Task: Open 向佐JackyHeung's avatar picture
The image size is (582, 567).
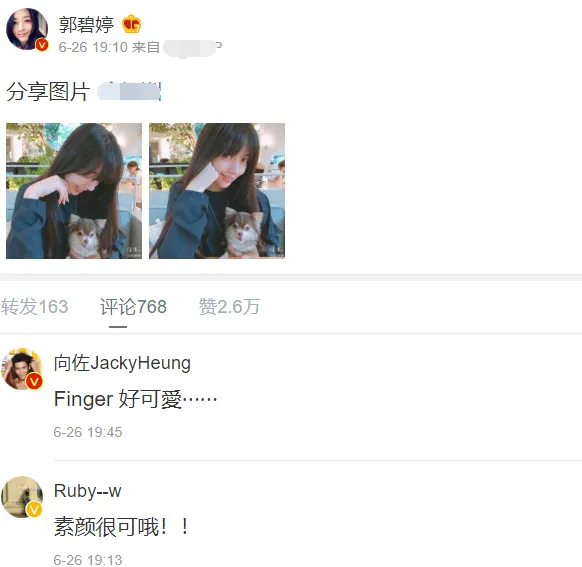Action: [x=22, y=369]
